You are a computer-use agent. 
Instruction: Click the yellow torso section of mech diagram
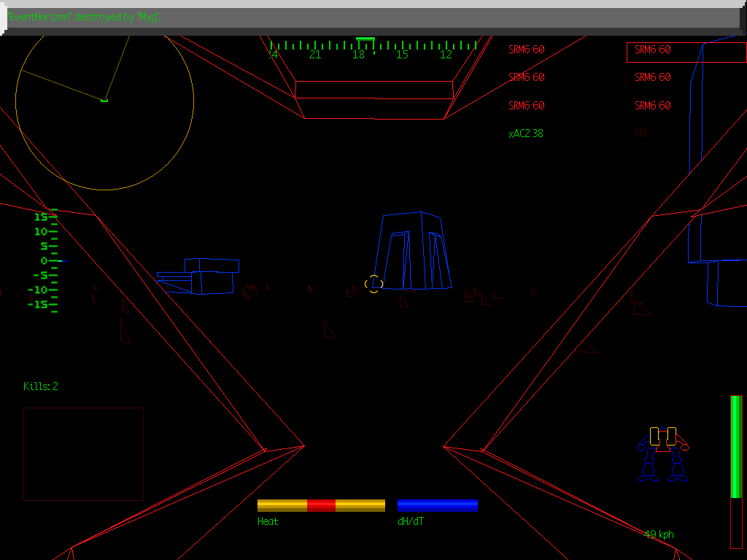pyautogui.click(x=663, y=437)
